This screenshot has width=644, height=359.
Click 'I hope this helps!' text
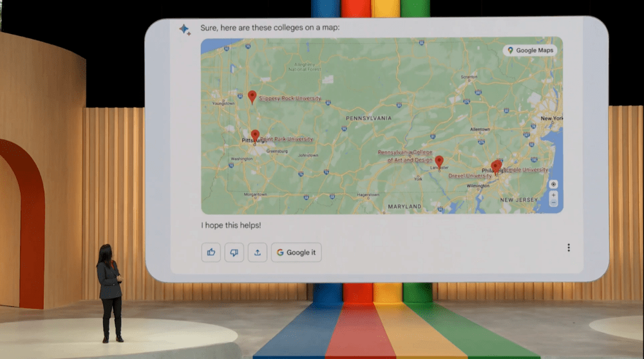231,225
